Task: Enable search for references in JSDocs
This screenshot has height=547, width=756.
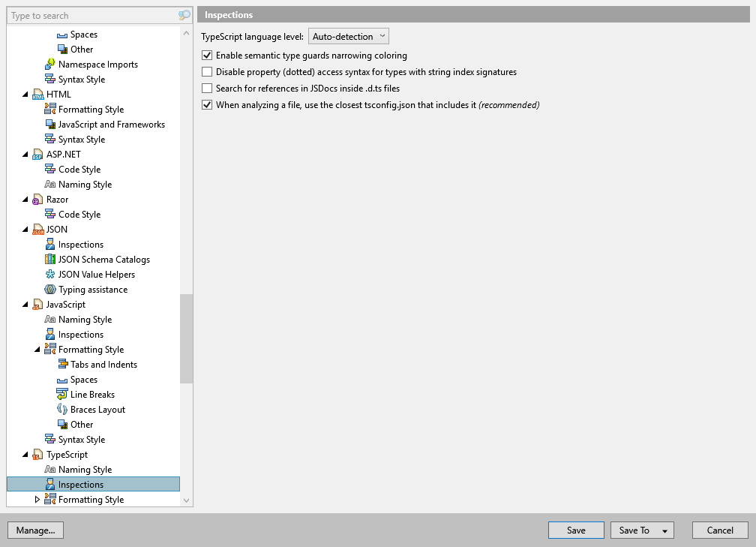Action: tap(206, 88)
